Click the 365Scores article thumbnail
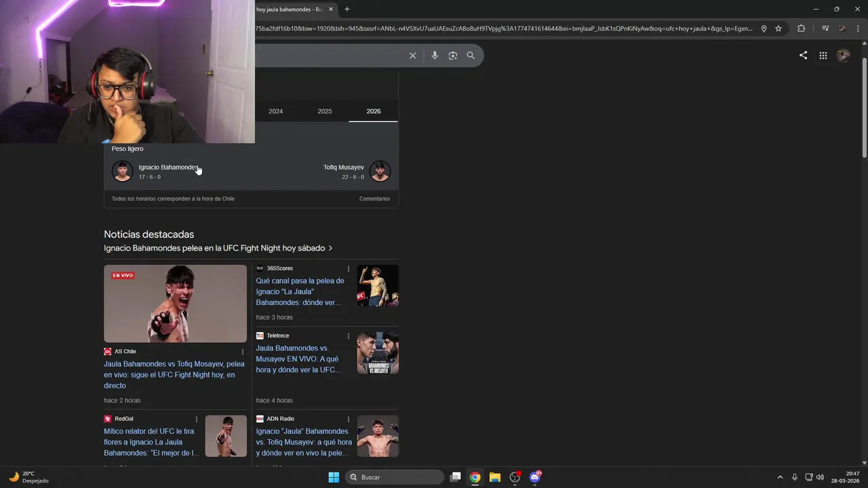Screen dimensions: 868x488 (x=378, y=285)
